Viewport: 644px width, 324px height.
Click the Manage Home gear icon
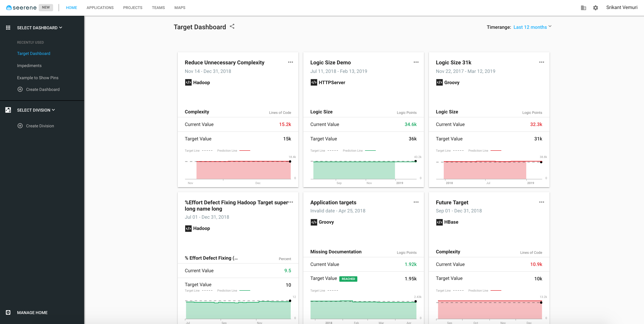pyautogui.click(x=8, y=313)
